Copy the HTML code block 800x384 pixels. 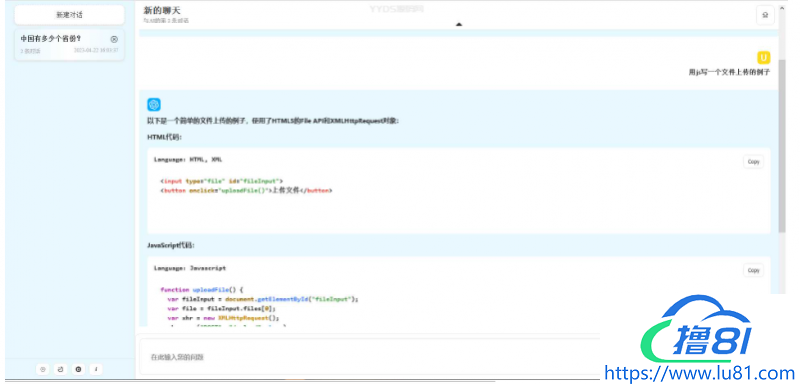pos(754,162)
